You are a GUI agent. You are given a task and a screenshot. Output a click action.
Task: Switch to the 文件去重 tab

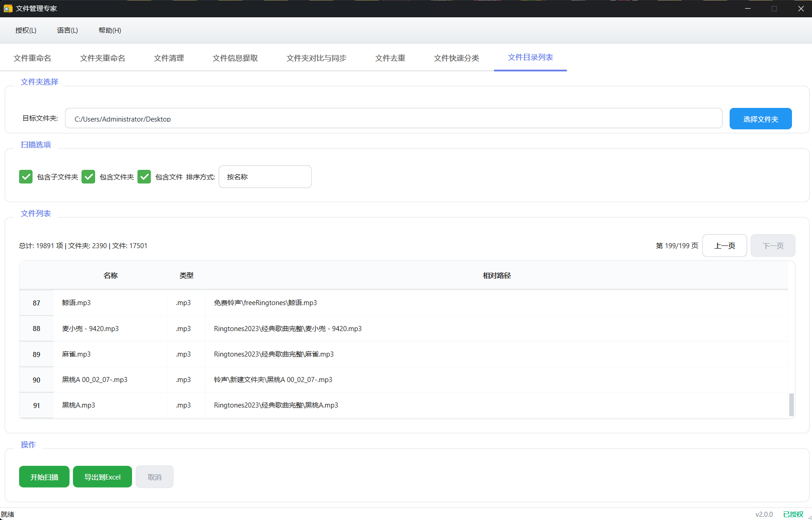coord(390,58)
